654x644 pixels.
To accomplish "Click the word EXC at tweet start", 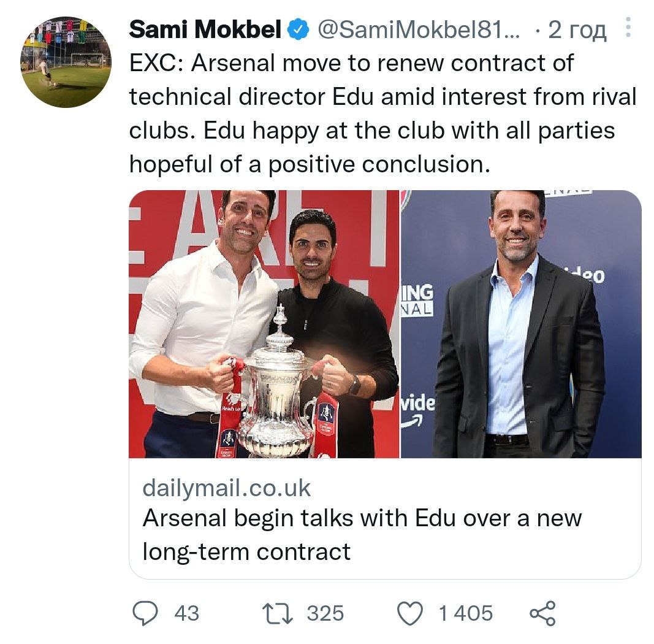I will coord(152,63).
